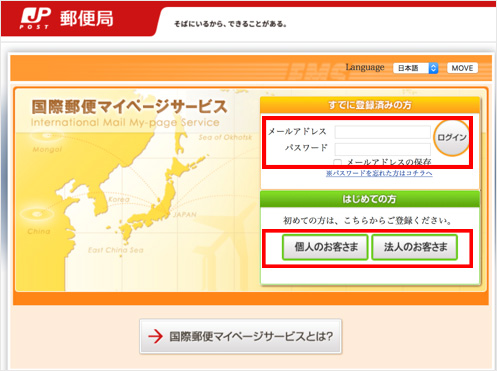497x371 pixels.
Task: Focus the パスワード input field
Action: (x=382, y=149)
